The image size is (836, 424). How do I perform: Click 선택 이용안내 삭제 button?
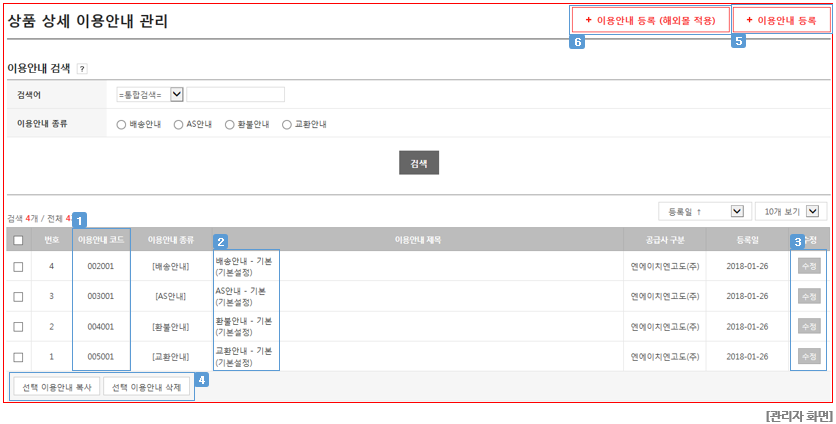pyautogui.click(x=147, y=388)
